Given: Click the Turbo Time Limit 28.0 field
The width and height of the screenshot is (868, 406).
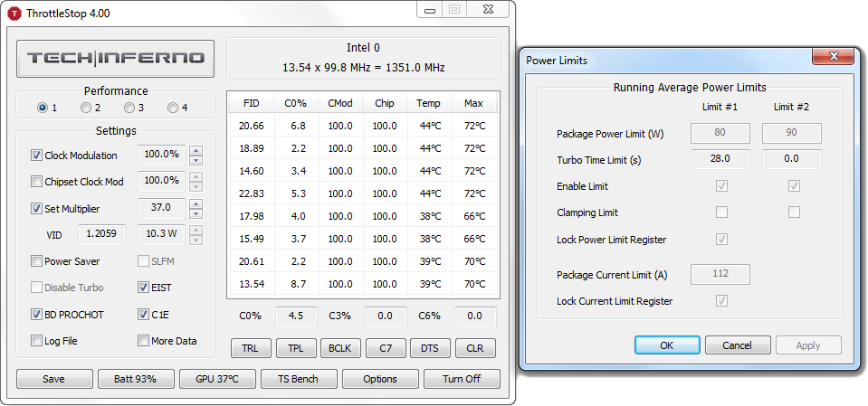Looking at the screenshot, I should coord(720,159).
